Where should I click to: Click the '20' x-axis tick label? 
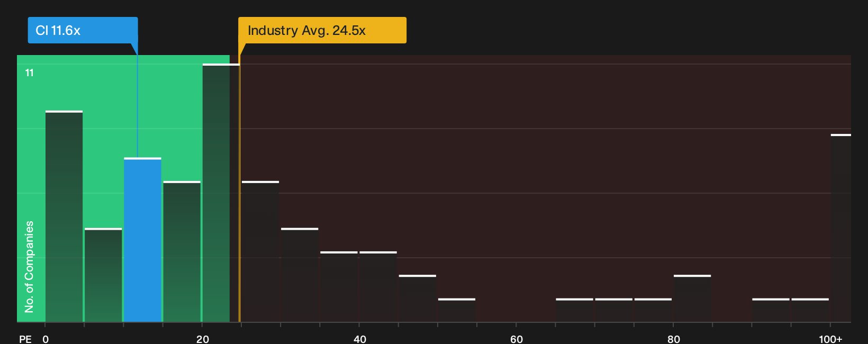pyautogui.click(x=203, y=339)
